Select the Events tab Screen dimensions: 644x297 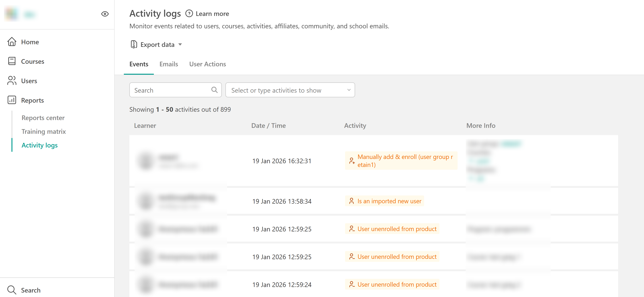click(139, 64)
